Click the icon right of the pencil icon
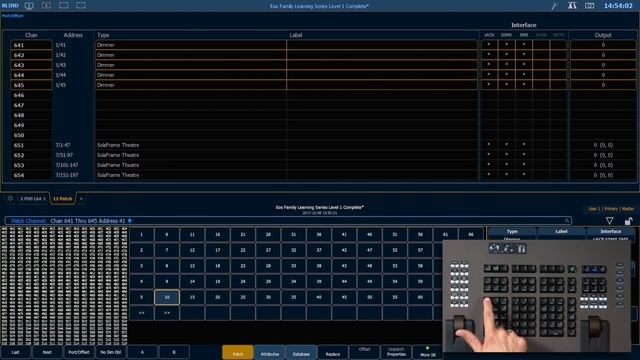 (572, 6)
